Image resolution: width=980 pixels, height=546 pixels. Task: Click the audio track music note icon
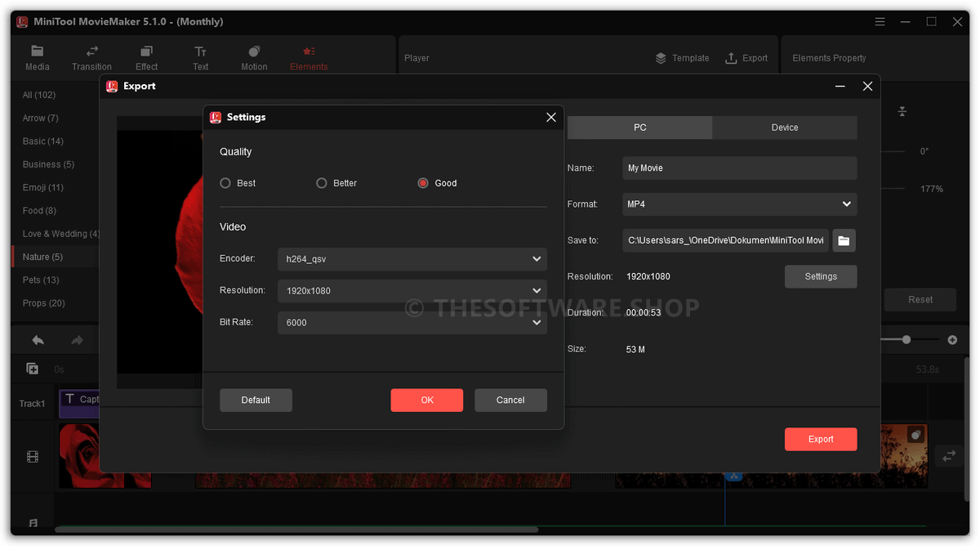[x=33, y=523]
